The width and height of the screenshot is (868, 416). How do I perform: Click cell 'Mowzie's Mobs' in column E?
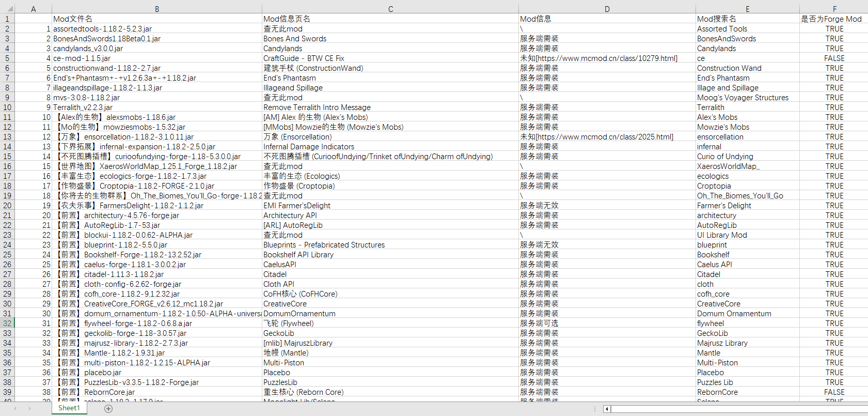[748, 127]
